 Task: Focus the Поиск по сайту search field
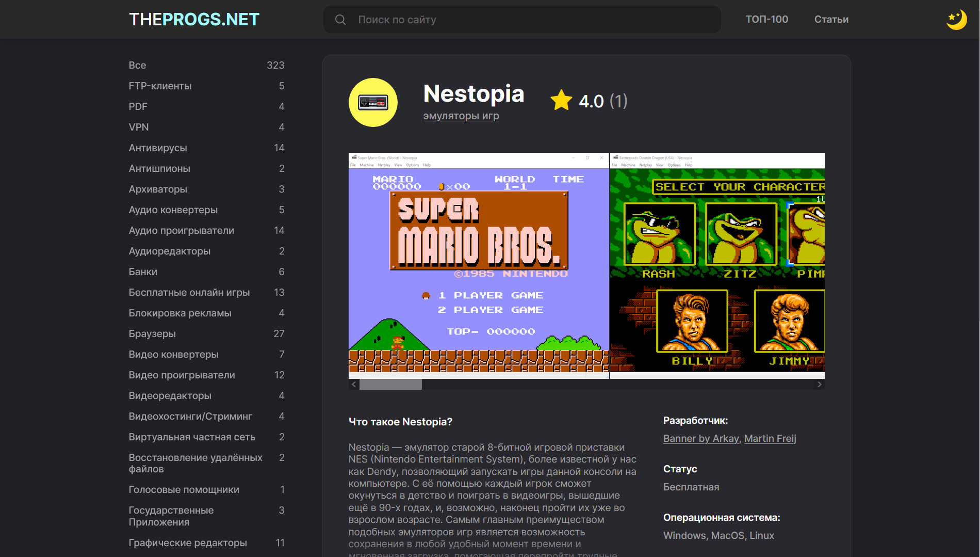pos(522,20)
